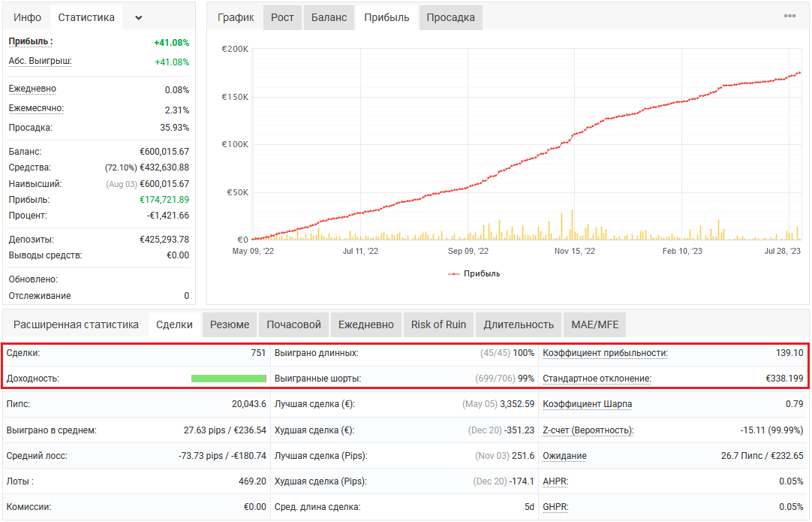Click the green Доходность progress bar
812x522 pixels.
click(x=228, y=379)
